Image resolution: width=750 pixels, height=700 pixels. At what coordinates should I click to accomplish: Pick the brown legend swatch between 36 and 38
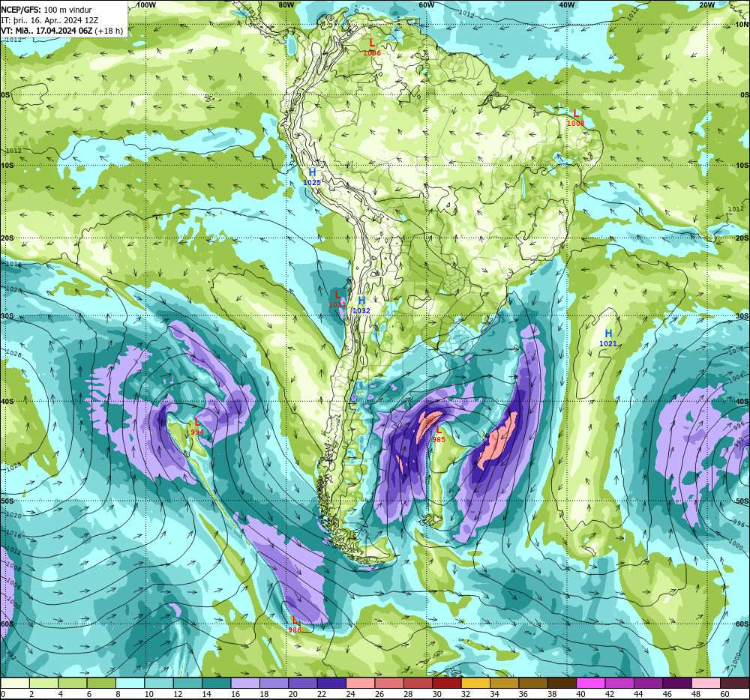coord(532,684)
